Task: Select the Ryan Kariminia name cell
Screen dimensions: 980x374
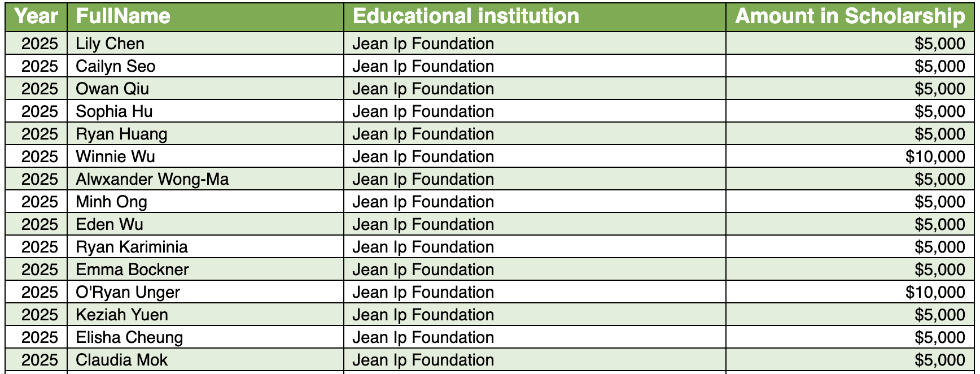Action: point(132,247)
